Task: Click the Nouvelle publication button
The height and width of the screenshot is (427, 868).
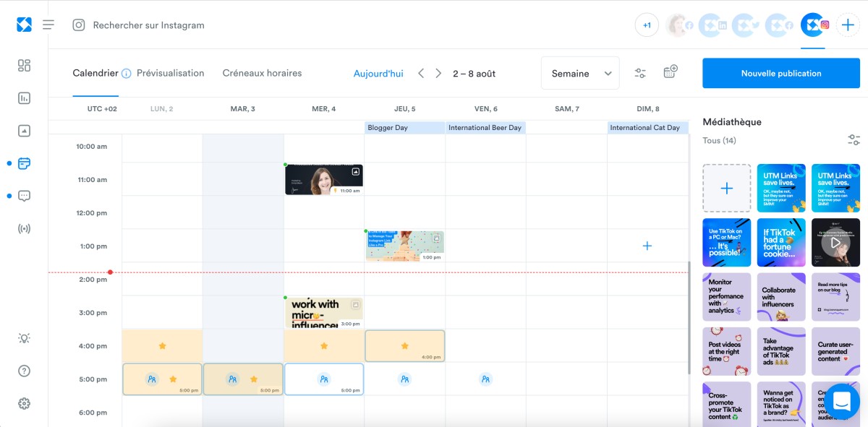Action: pos(780,72)
